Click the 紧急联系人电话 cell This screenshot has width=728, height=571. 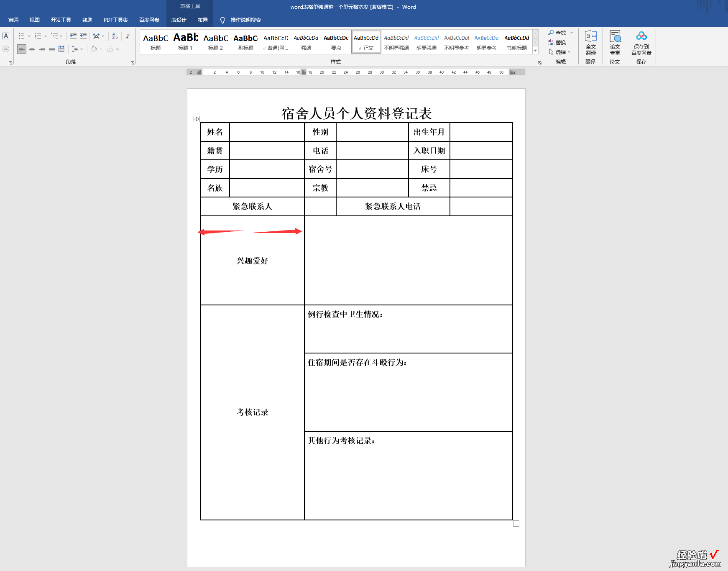[x=393, y=207]
